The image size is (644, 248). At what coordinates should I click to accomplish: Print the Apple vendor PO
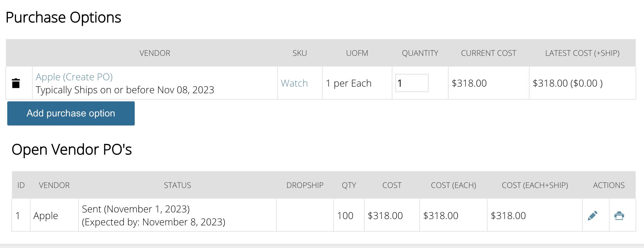point(619,215)
